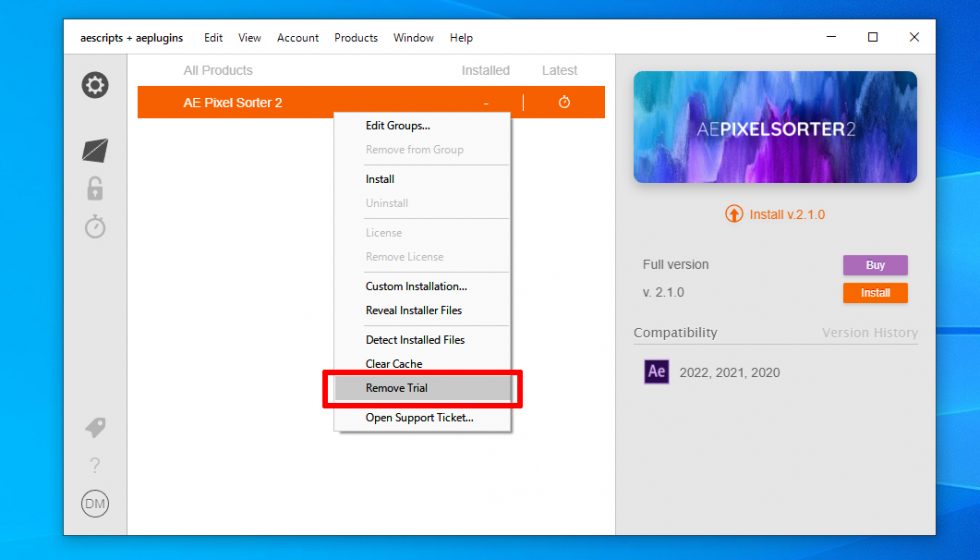Click the products box icon in sidebar
Image resolution: width=980 pixels, height=560 pixels.
[95, 151]
